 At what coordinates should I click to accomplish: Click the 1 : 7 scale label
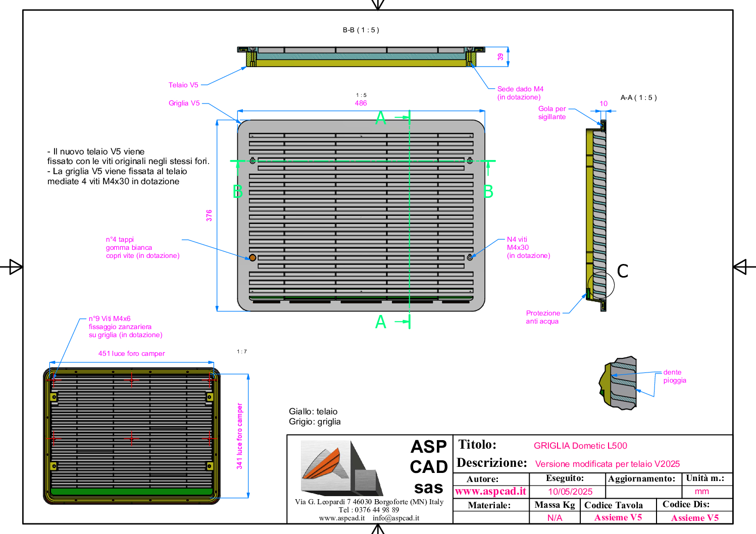click(x=242, y=351)
